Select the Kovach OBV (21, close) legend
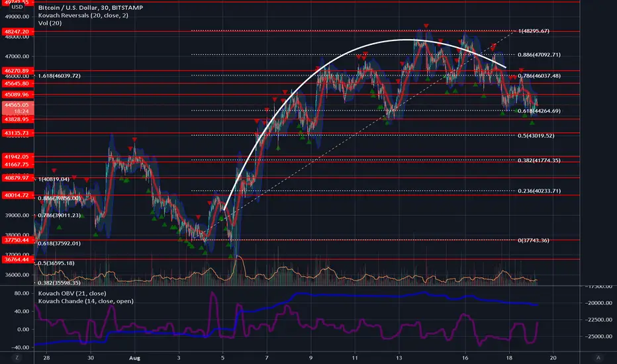The image size is (617, 364). click(72, 293)
